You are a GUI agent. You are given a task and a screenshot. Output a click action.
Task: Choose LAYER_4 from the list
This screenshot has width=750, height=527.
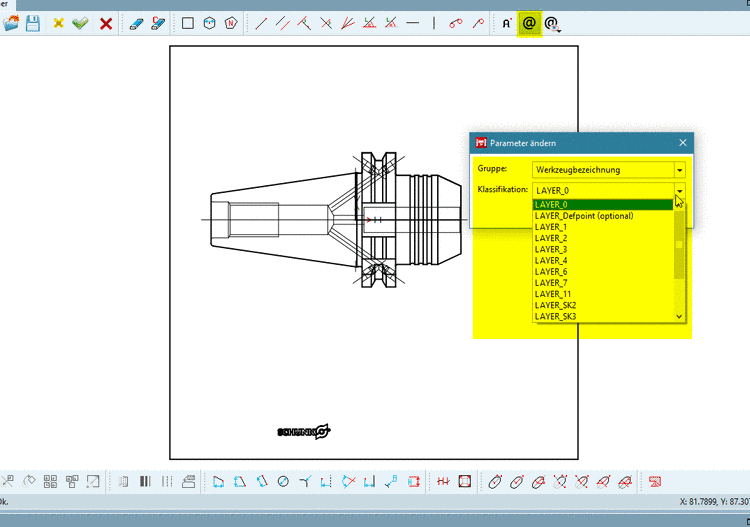(603, 261)
